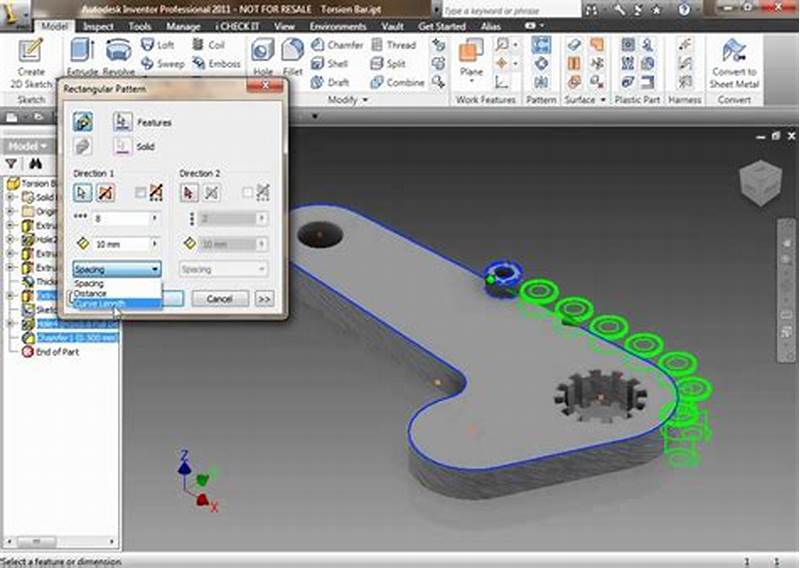Viewport: 800px width, 568px height.
Task: Select the Thread tool
Action: (x=393, y=45)
